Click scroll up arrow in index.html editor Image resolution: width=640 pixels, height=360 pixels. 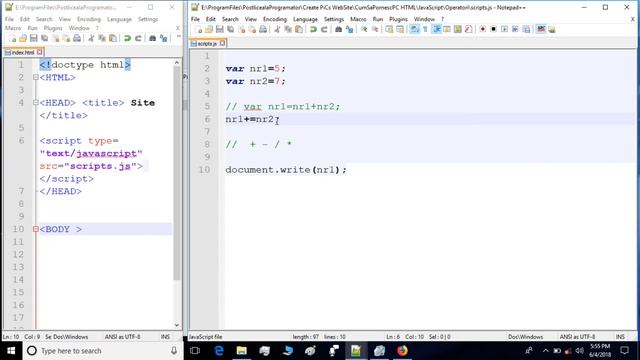pyautogui.click(x=177, y=63)
